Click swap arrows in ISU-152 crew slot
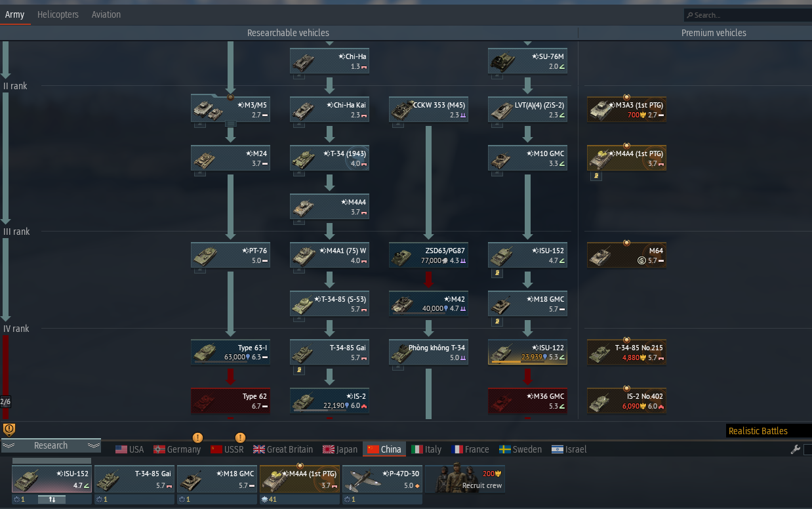The image size is (812, 509). tap(52, 499)
